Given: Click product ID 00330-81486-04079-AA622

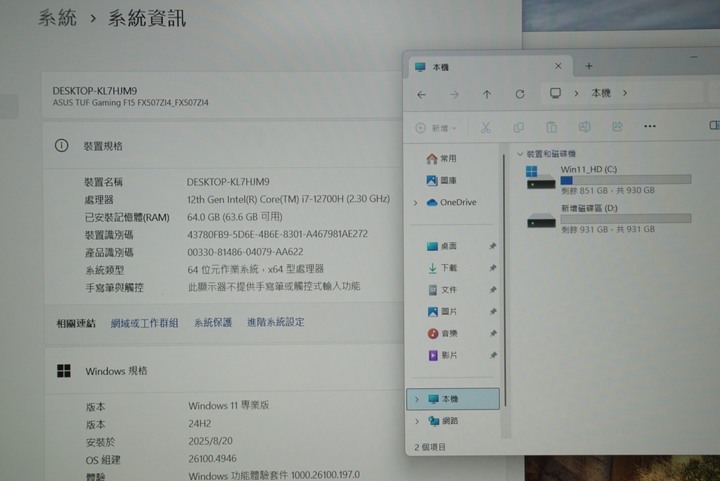Looking at the screenshot, I should pos(245,252).
